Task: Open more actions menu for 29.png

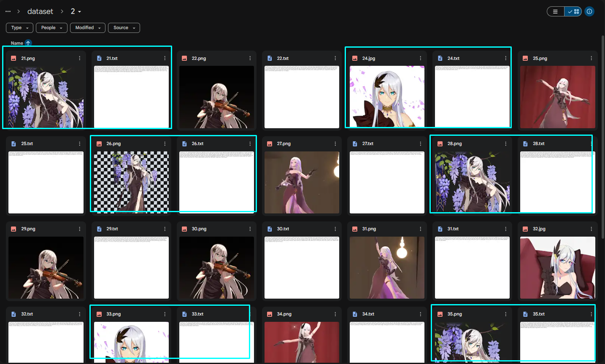Action: 79,229
